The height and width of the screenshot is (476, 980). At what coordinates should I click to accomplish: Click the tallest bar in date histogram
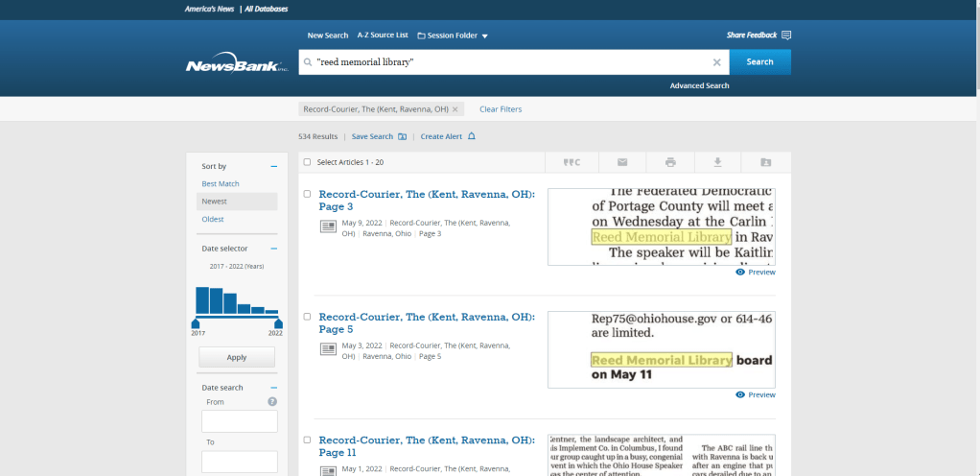202,300
